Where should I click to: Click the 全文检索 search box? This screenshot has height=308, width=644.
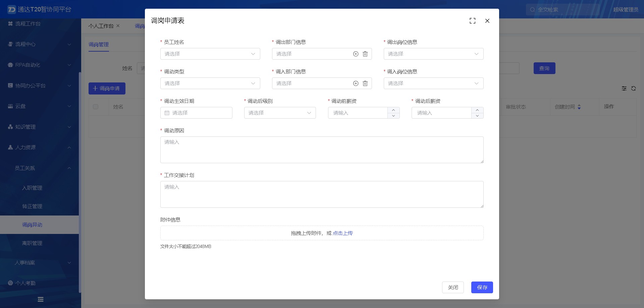563,10
